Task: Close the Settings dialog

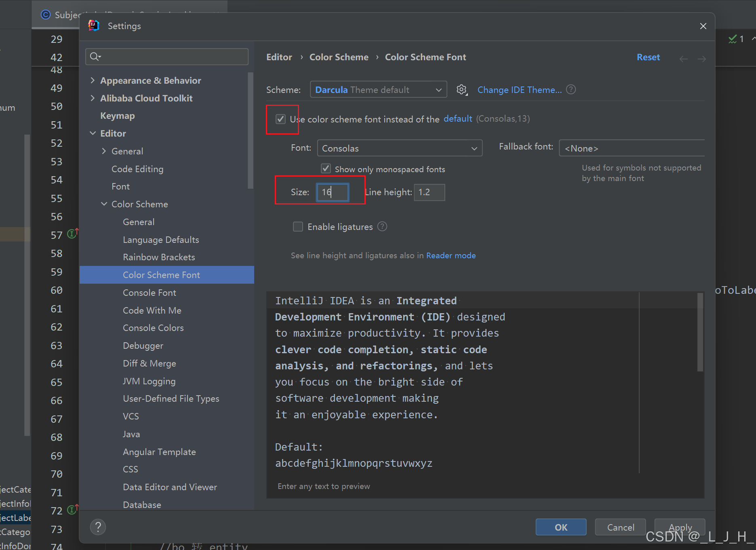Action: [703, 26]
